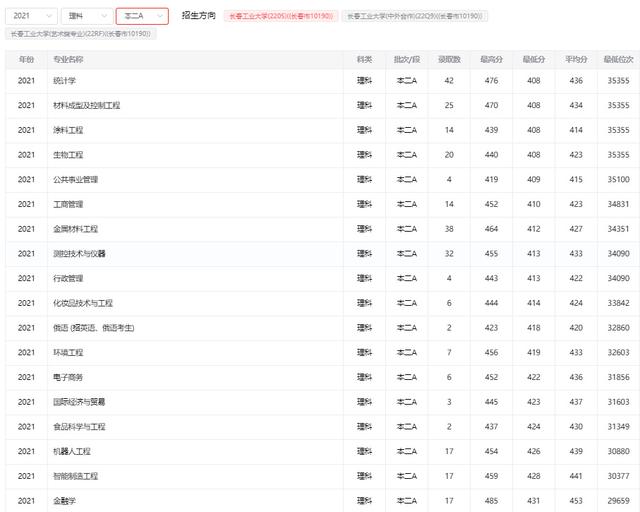The height and width of the screenshot is (512, 640).
Task: Click highest score 464 in 金属材料工程 row
Action: tap(491, 229)
